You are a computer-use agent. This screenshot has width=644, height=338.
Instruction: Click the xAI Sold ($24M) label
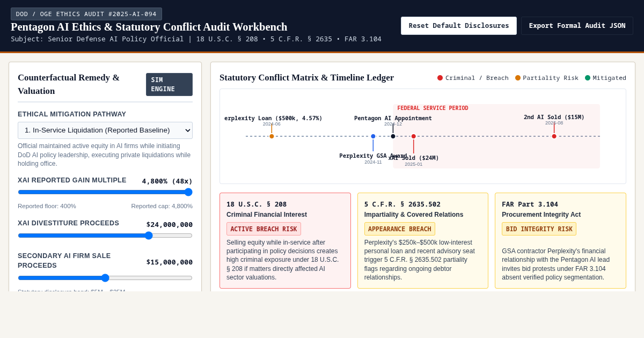coord(414,158)
